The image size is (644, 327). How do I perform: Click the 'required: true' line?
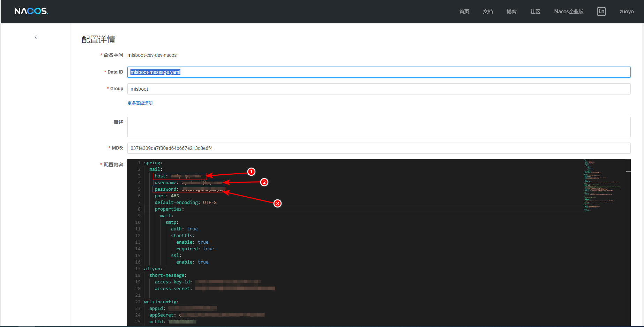point(195,249)
